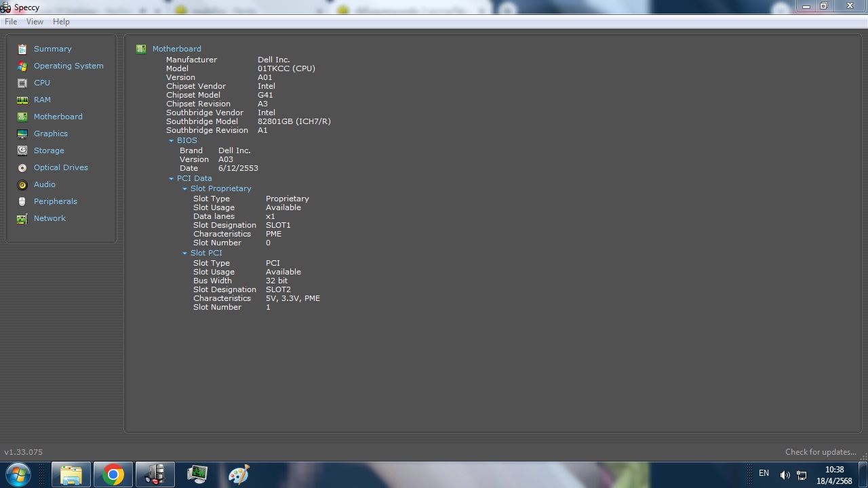868x488 pixels.
Task: Click the volume speaker tray icon
Action: [785, 475]
